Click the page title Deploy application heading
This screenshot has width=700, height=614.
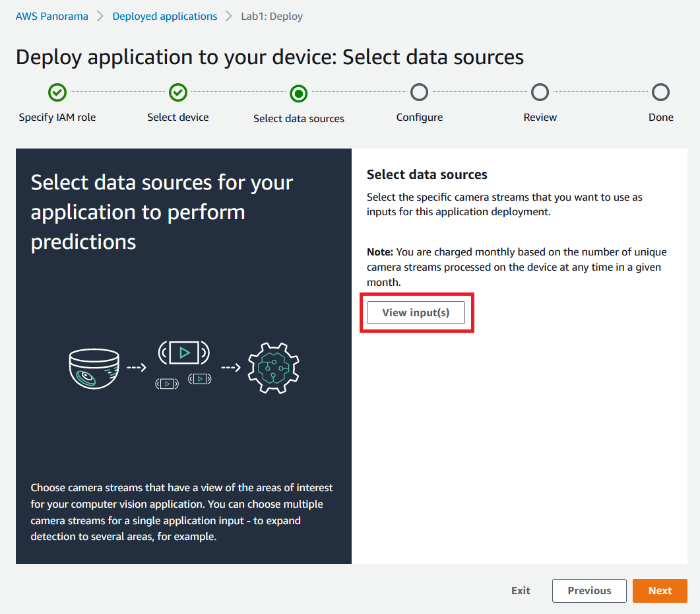(270, 57)
